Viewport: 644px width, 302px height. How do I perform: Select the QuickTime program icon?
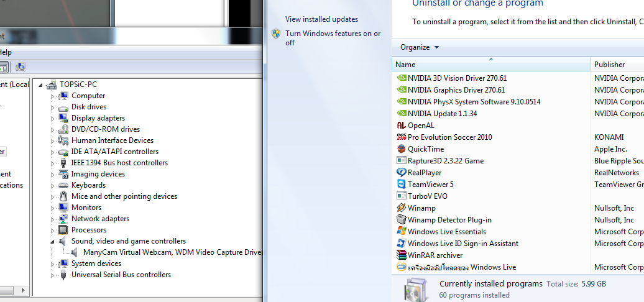pyautogui.click(x=402, y=149)
